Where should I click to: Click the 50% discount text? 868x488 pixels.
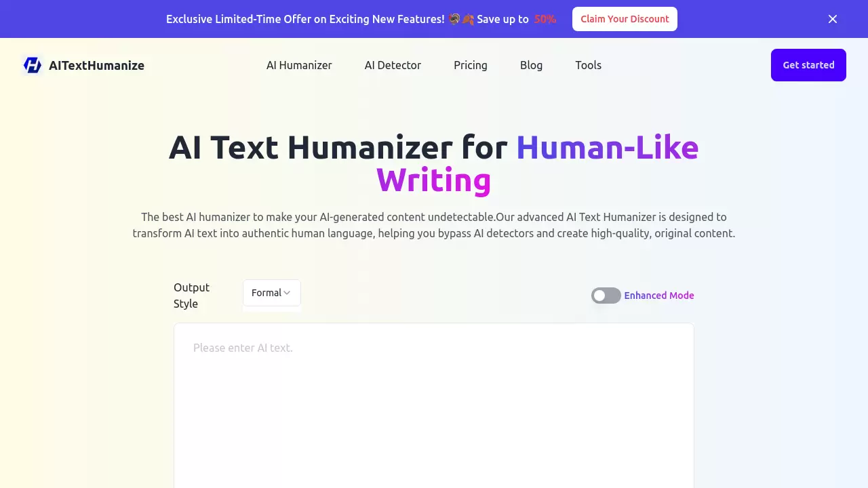click(545, 19)
